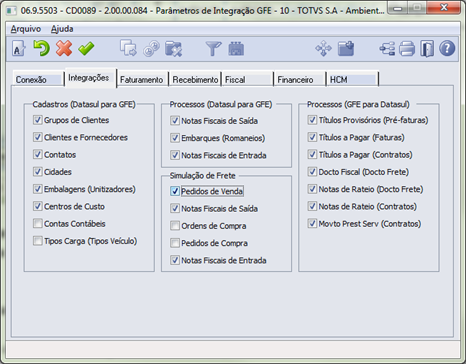Click the four-arrows move icon
Viewport: 466px width, 364px height.
pyautogui.click(x=323, y=49)
